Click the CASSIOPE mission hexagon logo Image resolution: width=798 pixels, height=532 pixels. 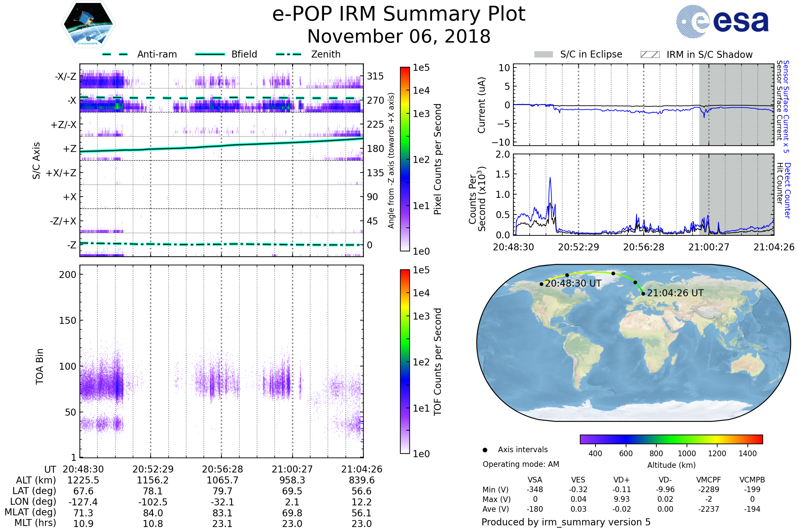pyautogui.click(x=88, y=24)
